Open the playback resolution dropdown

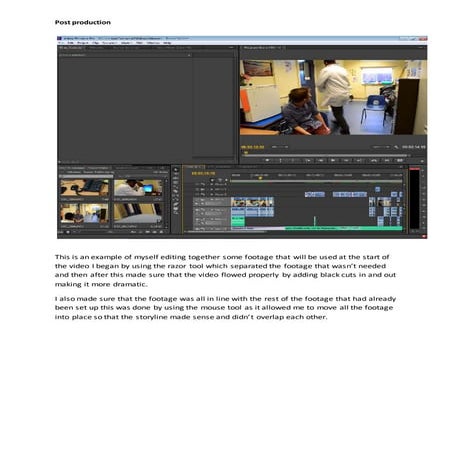[381, 147]
